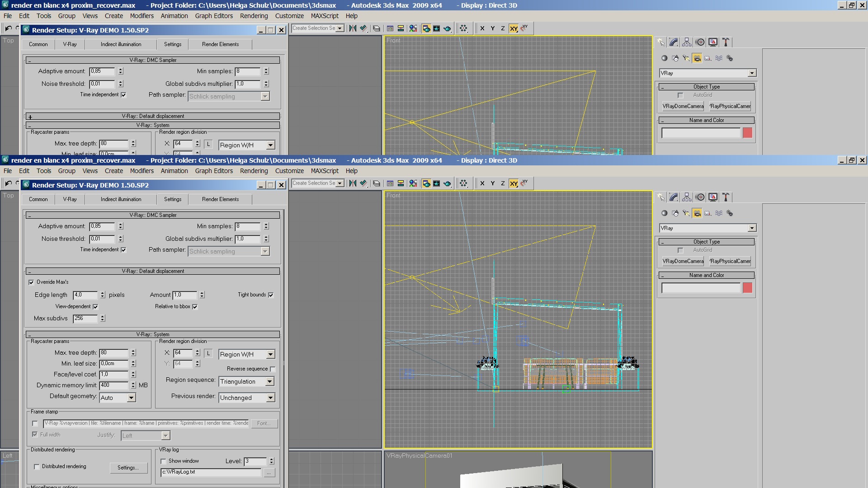Open the Utilities hammer panel tab
Viewport: 868px width, 488px height.
[x=726, y=197]
